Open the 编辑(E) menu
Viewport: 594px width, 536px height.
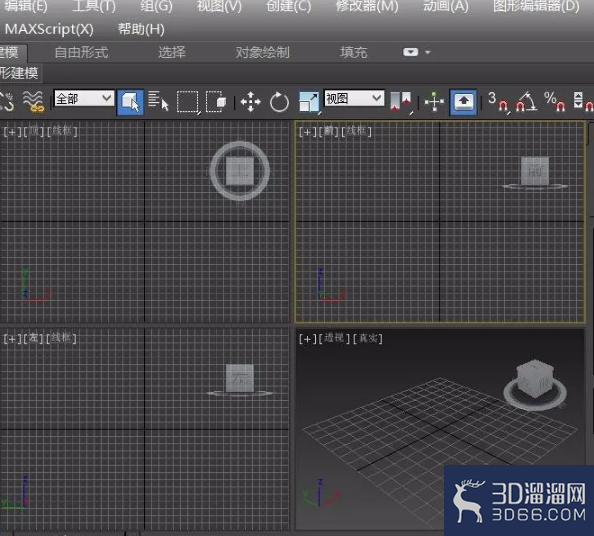26,6
